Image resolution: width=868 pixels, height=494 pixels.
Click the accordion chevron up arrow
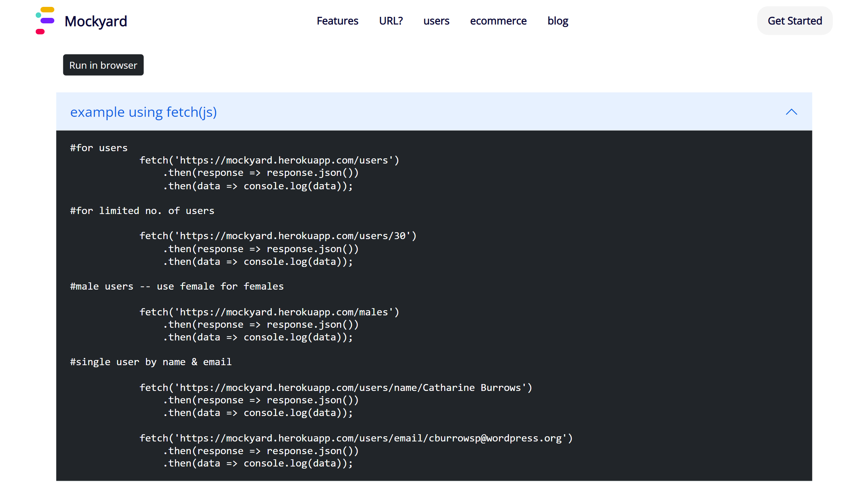click(791, 112)
